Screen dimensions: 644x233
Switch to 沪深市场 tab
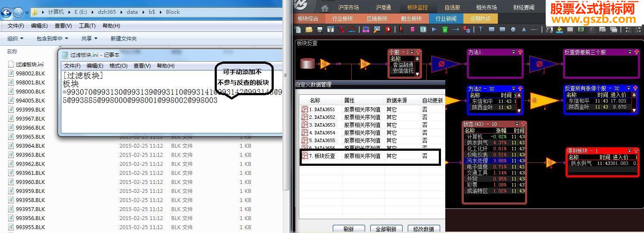point(348,8)
